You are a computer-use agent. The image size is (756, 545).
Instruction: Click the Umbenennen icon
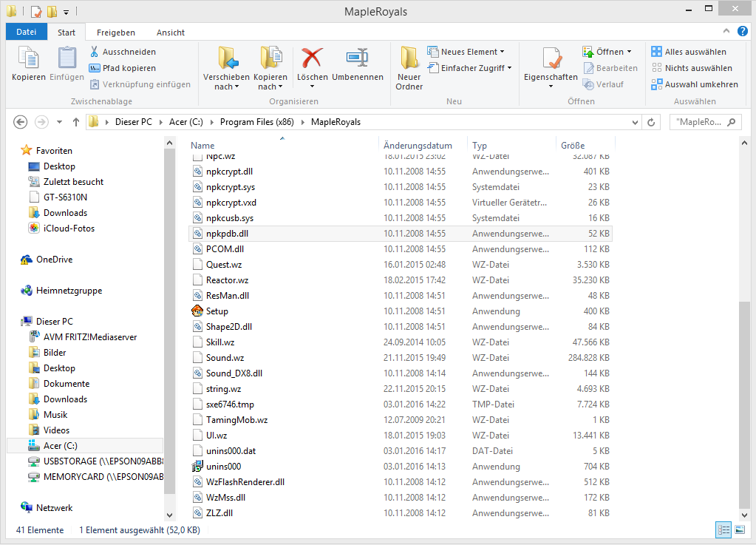point(357,58)
